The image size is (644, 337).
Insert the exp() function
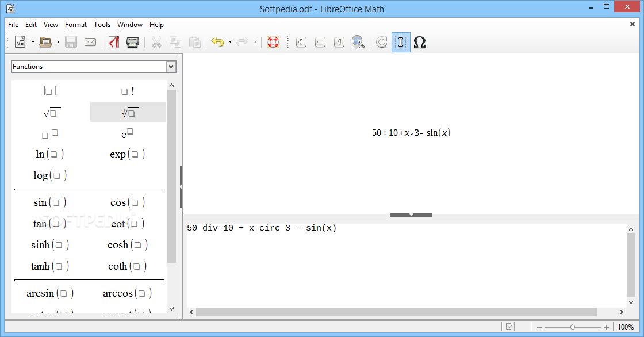click(x=127, y=154)
